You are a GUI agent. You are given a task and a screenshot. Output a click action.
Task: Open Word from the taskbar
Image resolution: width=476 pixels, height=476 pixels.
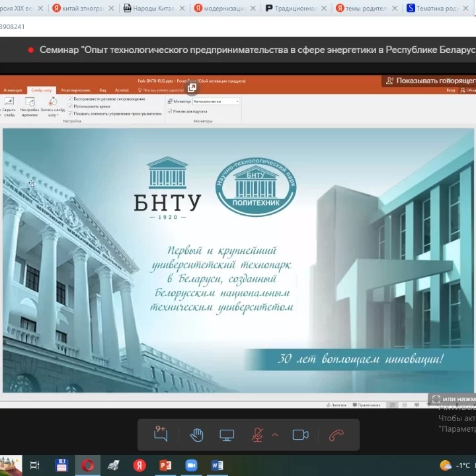[217, 465]
